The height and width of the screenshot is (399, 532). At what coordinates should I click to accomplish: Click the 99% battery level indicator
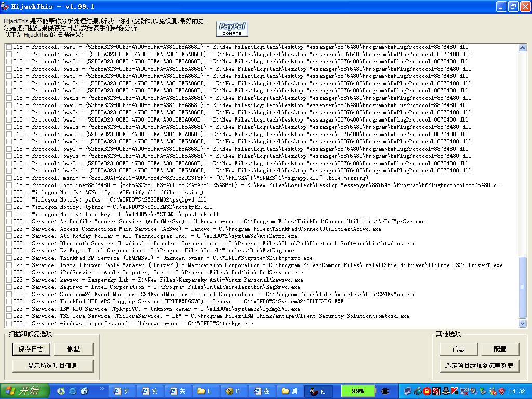point(357,391)
